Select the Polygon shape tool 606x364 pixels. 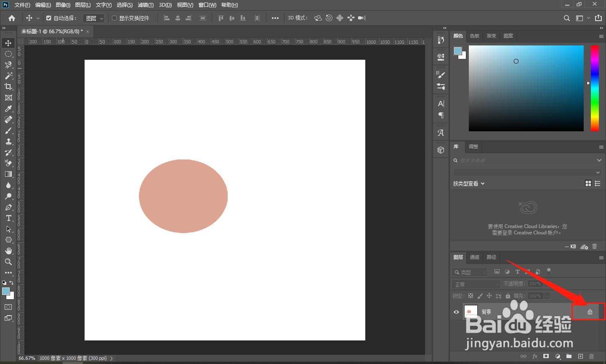(x=8, y=240)
